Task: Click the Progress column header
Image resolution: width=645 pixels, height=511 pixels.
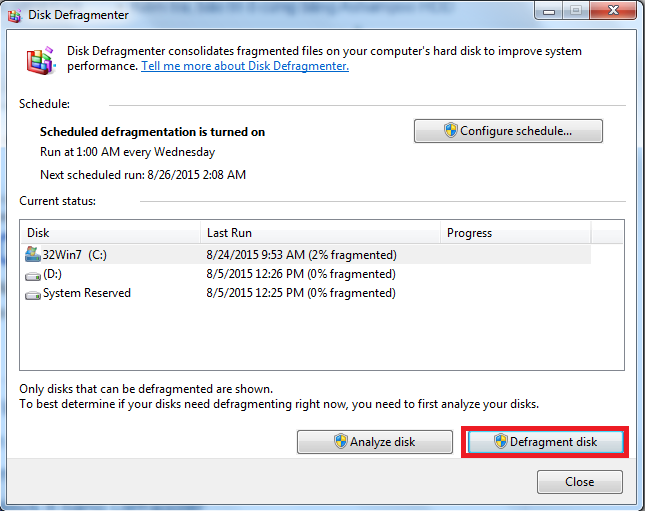Action: pyautogui.click(x=515, y=233)
